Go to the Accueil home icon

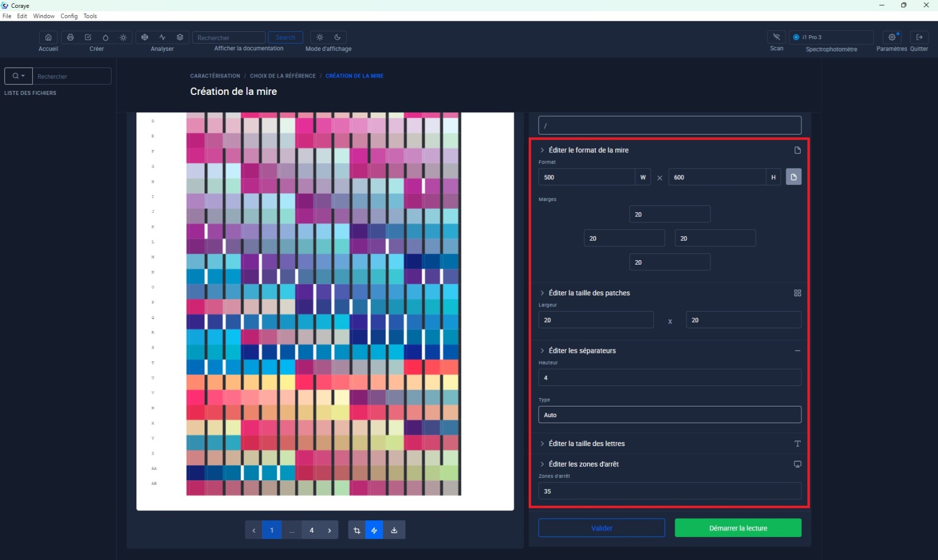pyautogui.click(x=48, y=37)
